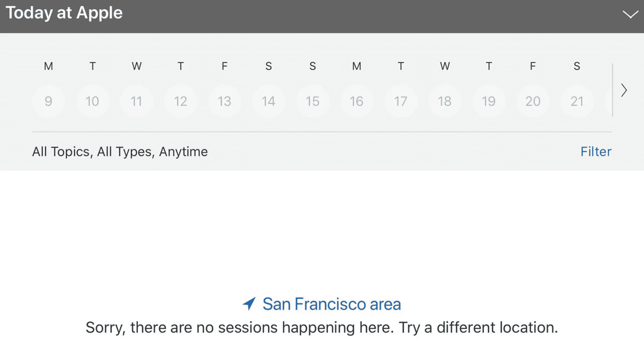Select Monday the 9th

[48, 101]
